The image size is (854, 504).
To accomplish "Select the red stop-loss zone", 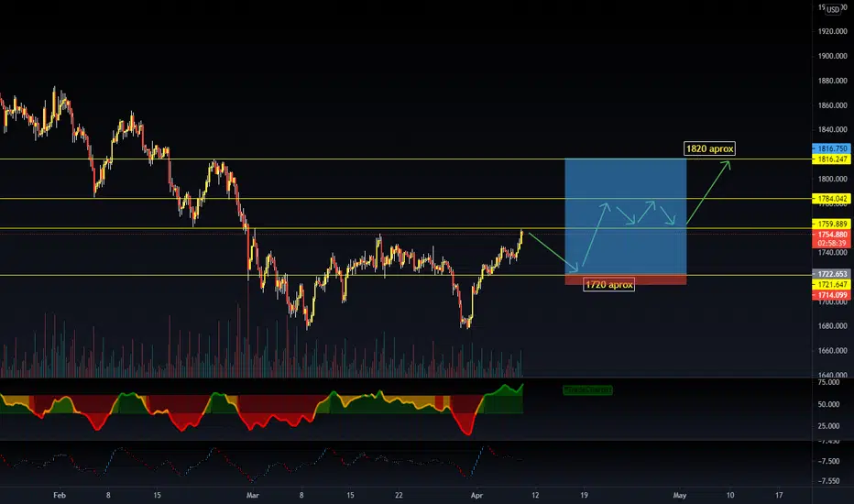I will pyautogui.click(x=625, y=280).
